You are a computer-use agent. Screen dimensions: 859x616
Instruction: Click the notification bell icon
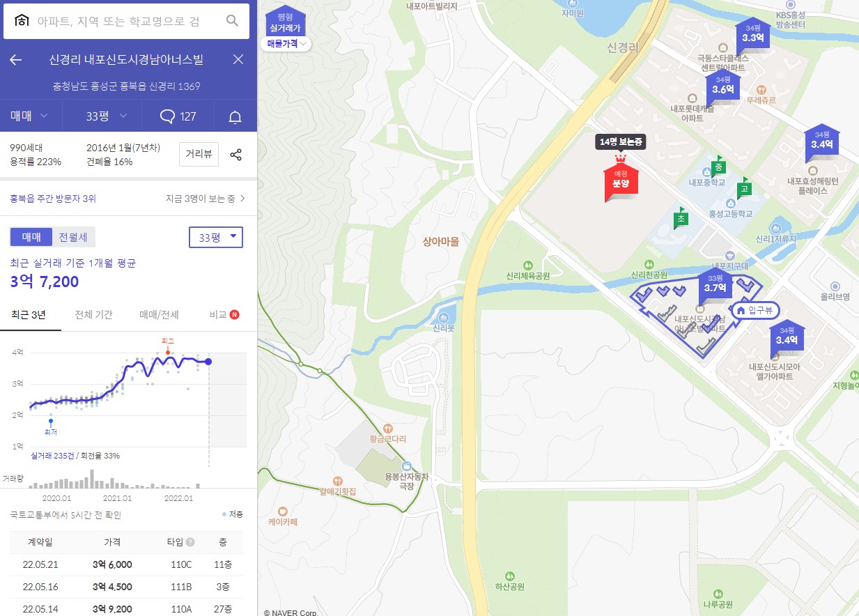tap(235, 116)
